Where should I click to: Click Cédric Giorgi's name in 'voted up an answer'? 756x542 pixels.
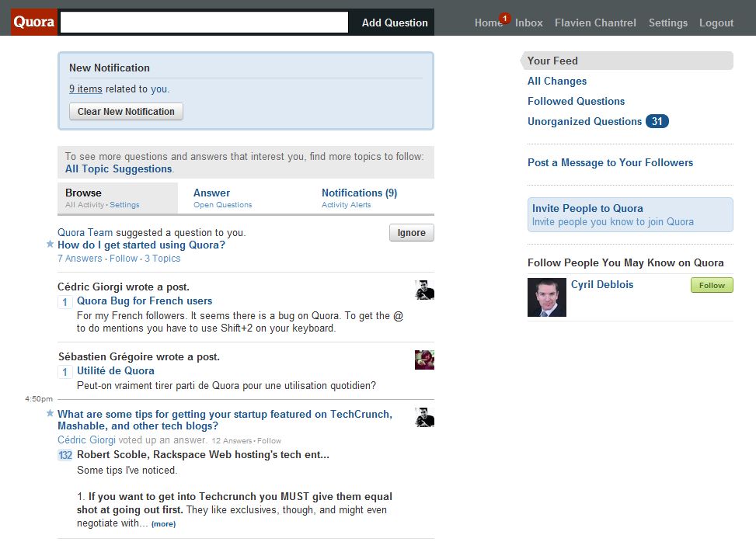click(86, 440)
